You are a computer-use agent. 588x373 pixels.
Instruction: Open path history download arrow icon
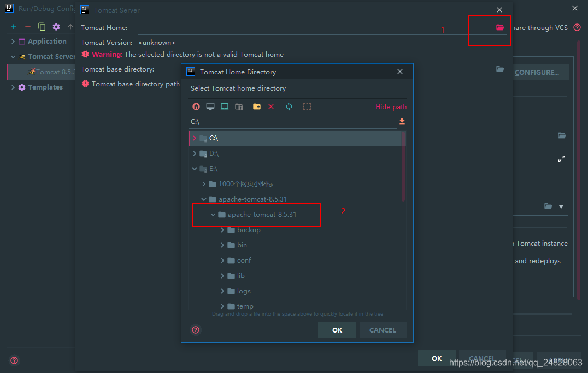click(402, 121)
